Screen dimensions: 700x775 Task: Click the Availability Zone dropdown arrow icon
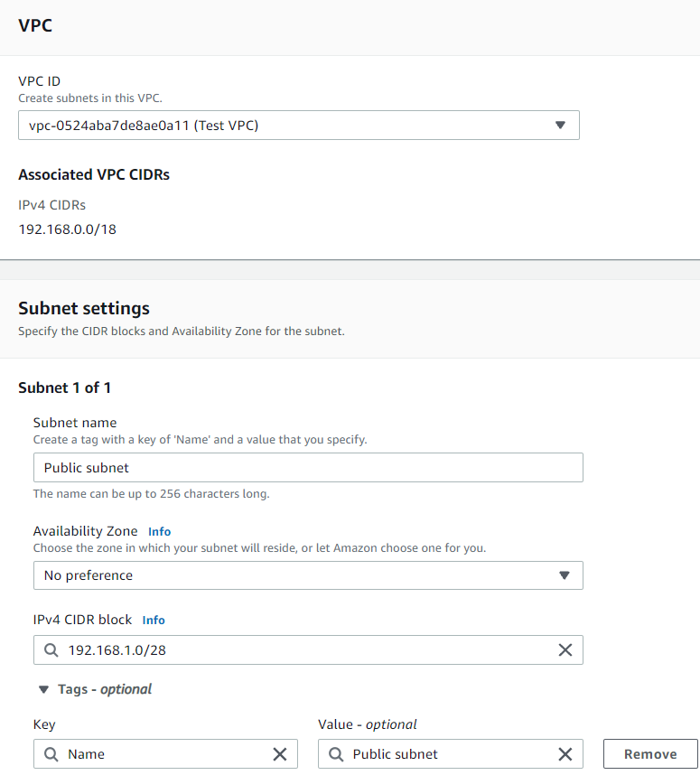click(x=565, y=575)
